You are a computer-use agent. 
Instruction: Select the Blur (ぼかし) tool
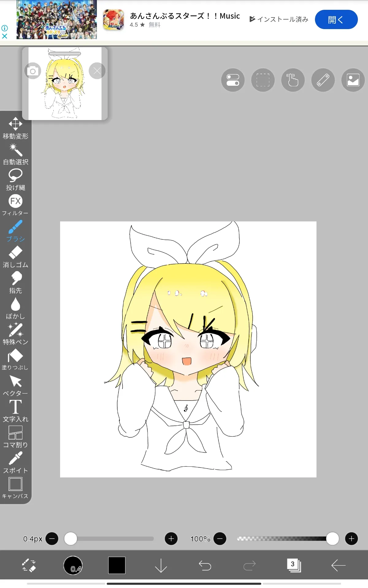15,308
